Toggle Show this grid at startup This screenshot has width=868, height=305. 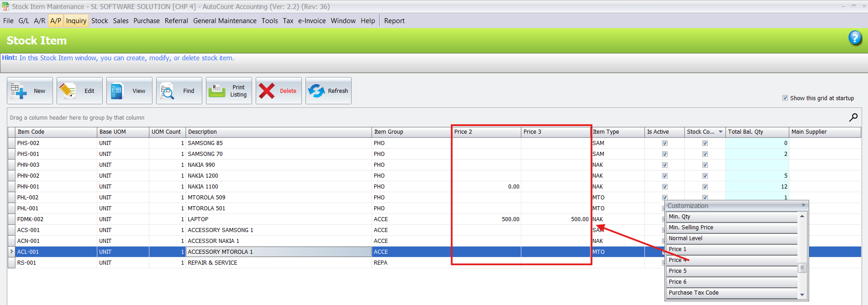coord(785,98)
